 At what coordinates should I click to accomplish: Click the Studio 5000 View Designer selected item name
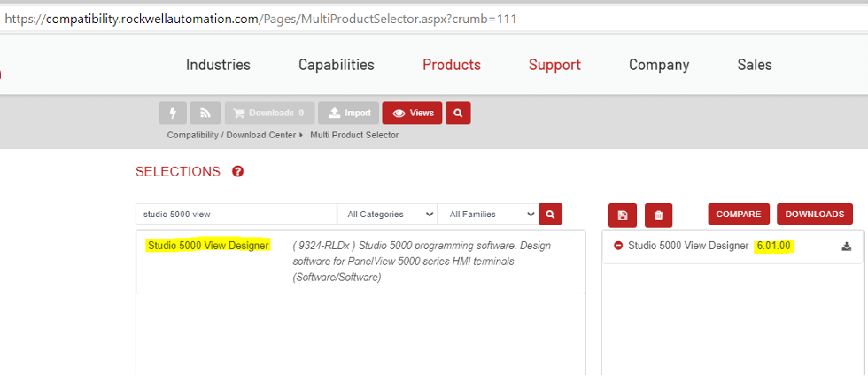[x=688, y=246]
